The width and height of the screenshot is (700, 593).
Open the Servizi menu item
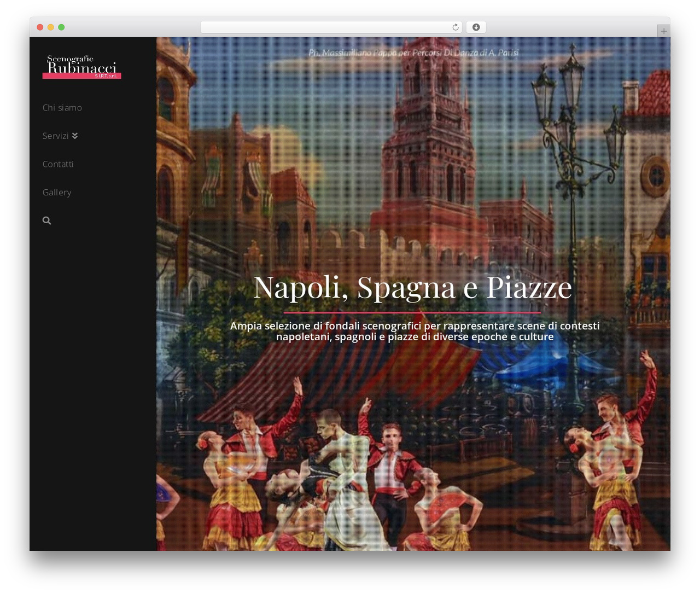[x=55, y=136]
